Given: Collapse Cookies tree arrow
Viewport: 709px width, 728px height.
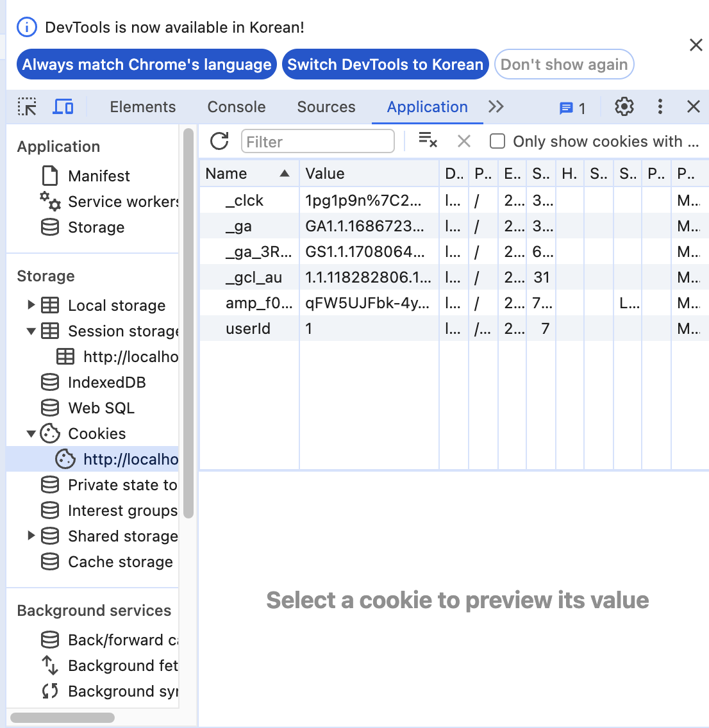Looking at the screenshot, I should pyautogui.click(x=31, y=434).
